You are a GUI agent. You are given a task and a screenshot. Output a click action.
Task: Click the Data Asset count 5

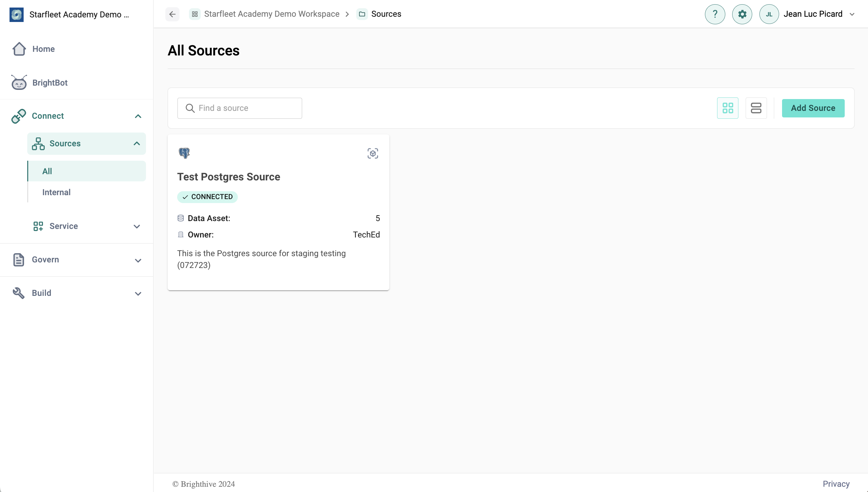pos(378,218)
